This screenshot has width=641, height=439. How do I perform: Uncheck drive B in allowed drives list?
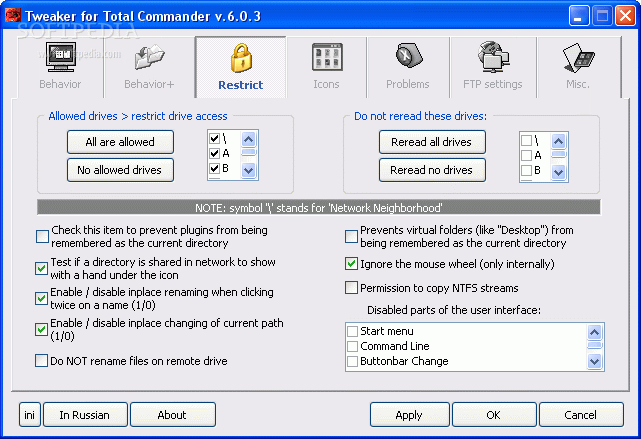pos(214,168)
